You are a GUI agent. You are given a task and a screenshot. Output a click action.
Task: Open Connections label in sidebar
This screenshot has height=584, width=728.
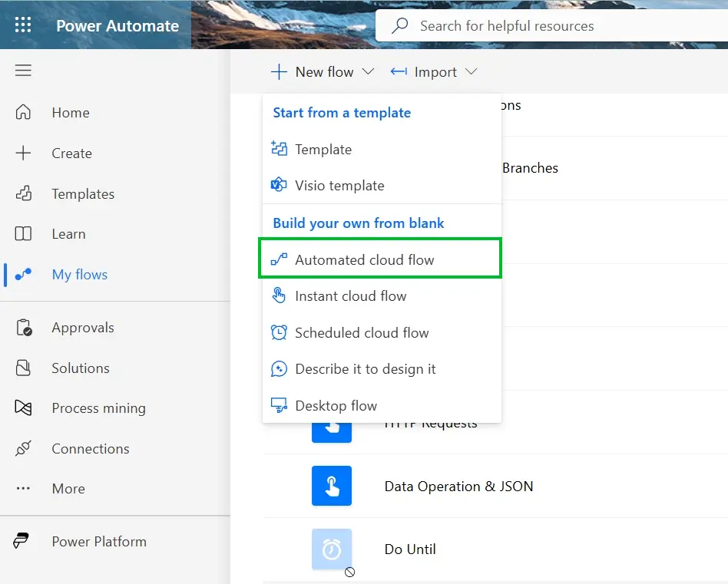(x=91, y=449)
